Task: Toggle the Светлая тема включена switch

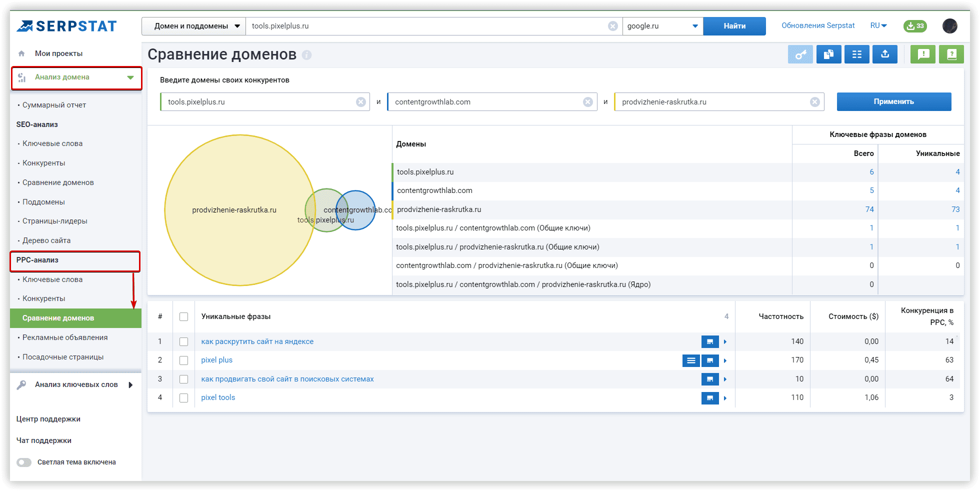Action: click(x=24, y=462)
